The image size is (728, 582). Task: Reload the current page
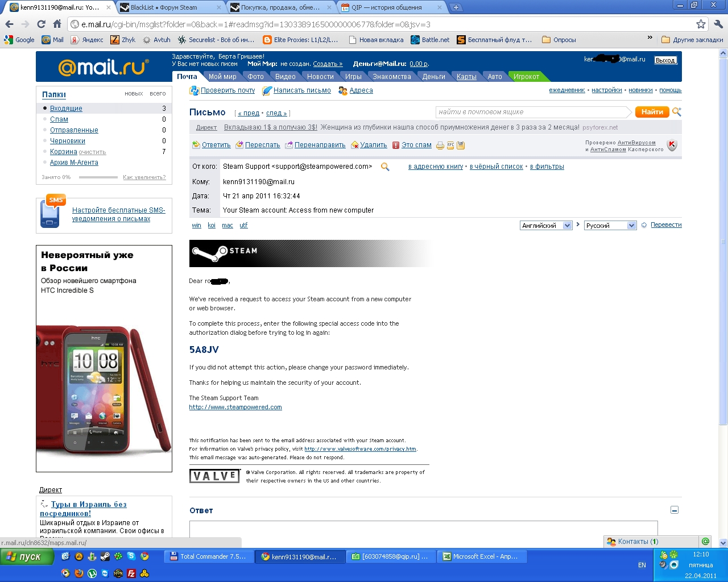[x=41, y=24]
